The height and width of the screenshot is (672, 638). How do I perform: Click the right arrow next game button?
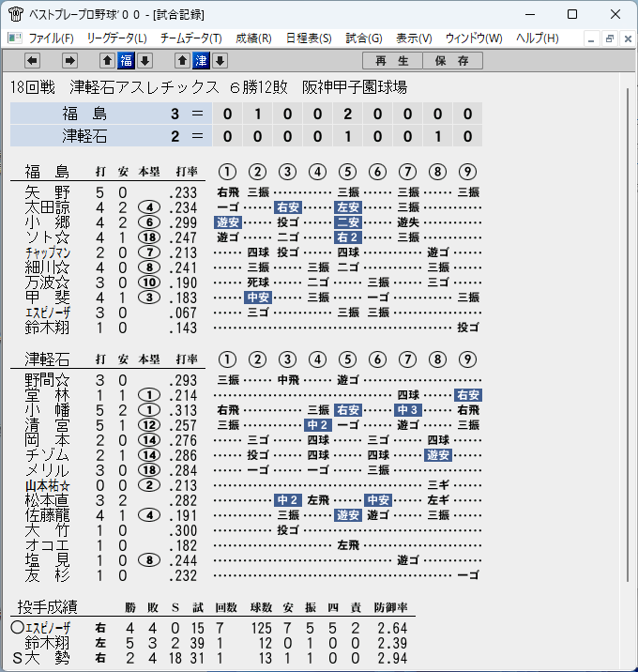[x=69, y=61]
